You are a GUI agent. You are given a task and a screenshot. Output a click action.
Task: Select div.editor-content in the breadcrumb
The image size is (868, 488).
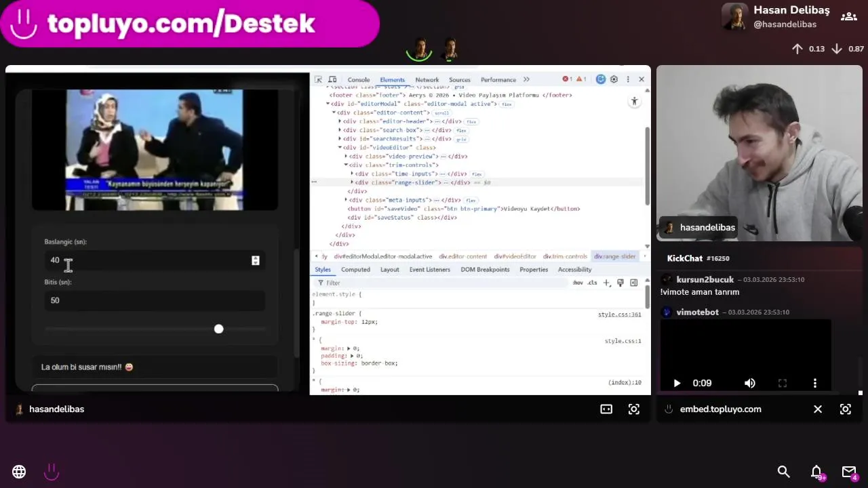(462, 257)
